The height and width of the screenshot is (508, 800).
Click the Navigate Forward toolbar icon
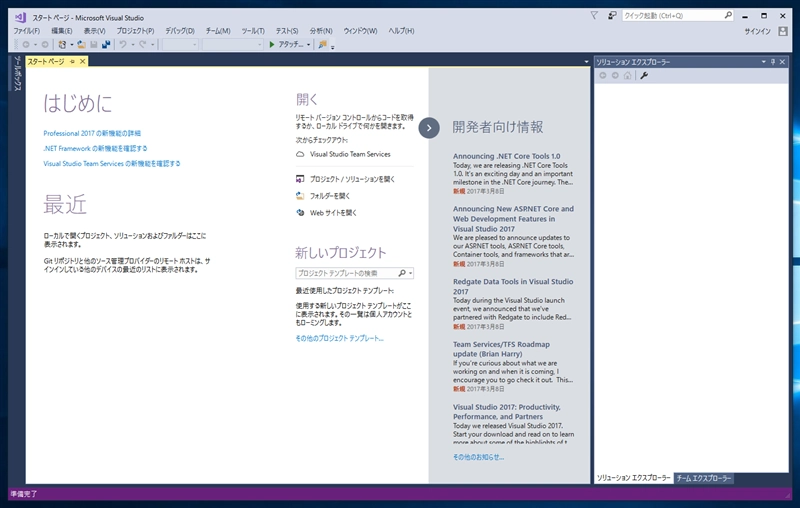tap(45, 45)
